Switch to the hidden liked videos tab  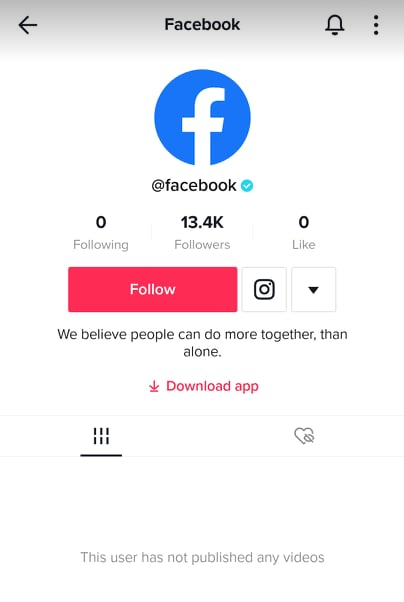click(x=304, y=436)
